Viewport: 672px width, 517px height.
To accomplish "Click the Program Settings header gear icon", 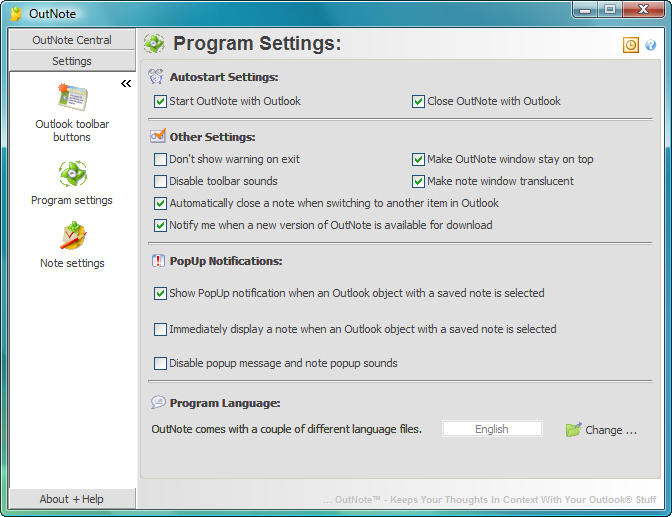I will [x=154, y=44].
